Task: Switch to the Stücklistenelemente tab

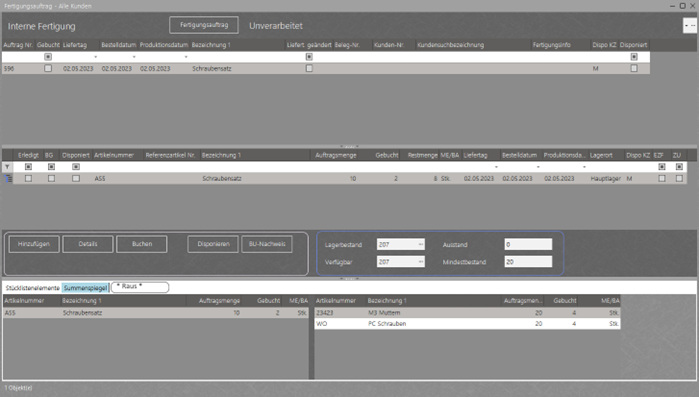Action: coord(32,288)
